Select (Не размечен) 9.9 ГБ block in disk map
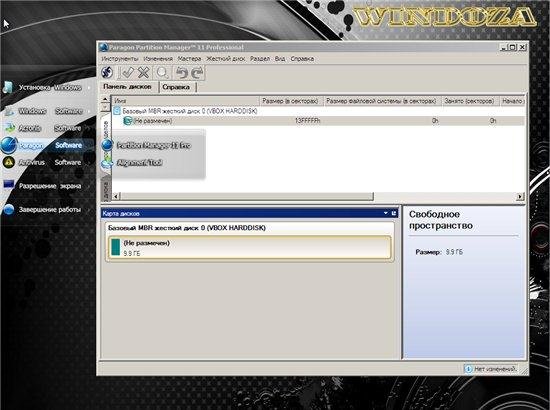The image size is (550, 410). point(249,247)
